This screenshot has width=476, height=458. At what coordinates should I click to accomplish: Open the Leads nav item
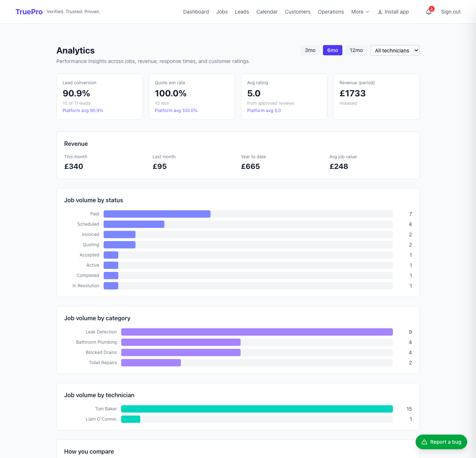(x=242, y=12)
